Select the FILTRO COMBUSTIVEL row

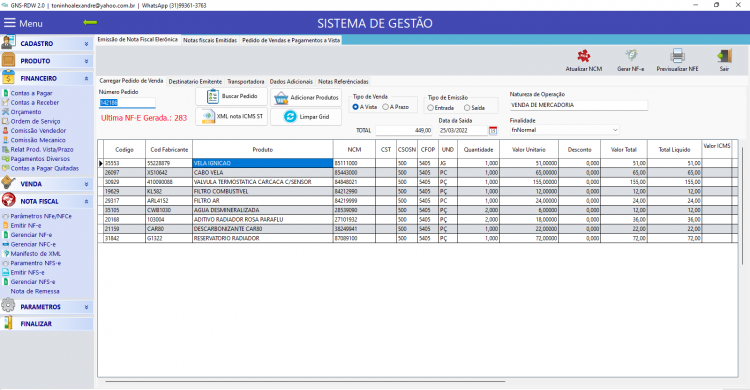pyautogui.click(x=419, y=191)
